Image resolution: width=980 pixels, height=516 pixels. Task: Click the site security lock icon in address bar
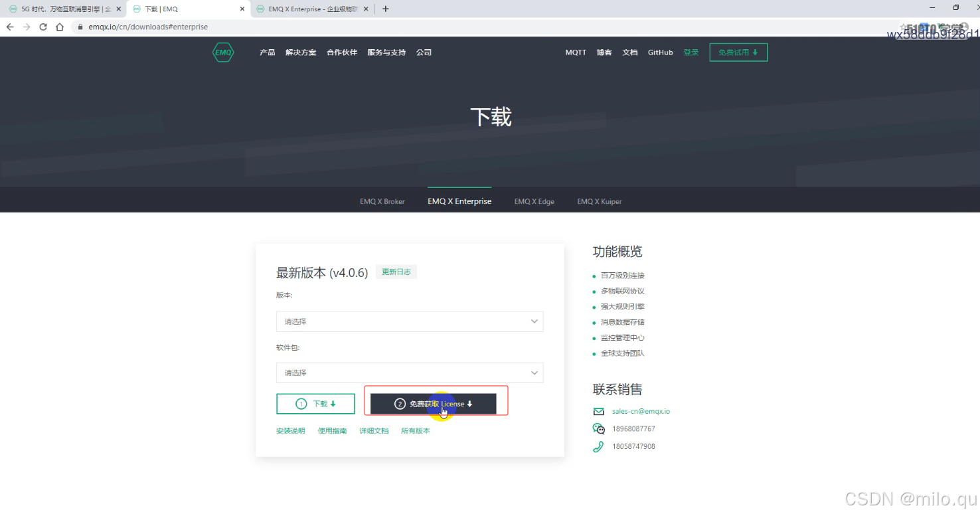pos(79,27)
